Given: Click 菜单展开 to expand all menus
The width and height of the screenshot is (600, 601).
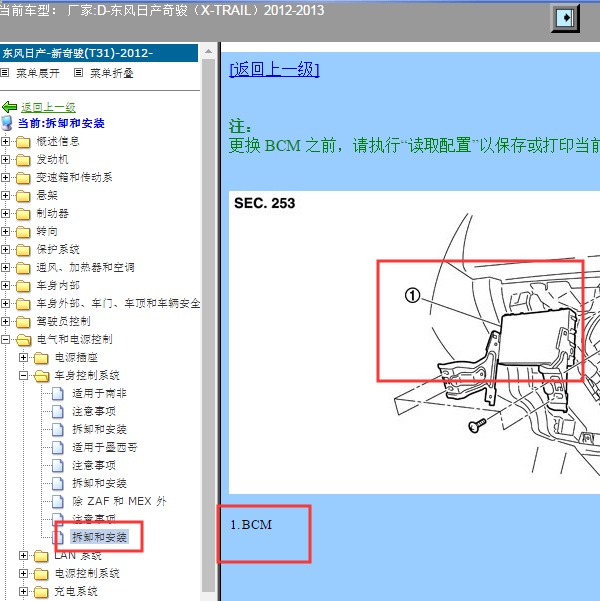Looking at the screenshot, I should click(x=38, y=73).
